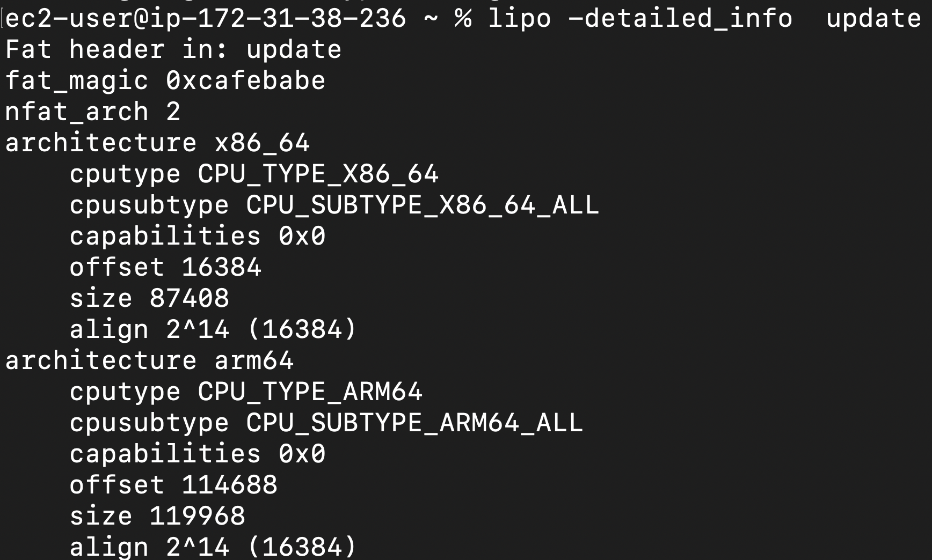Click the capabilities 0x0 line under arm64
Screen dimensions: 932x560
click(x=197, y=454)
